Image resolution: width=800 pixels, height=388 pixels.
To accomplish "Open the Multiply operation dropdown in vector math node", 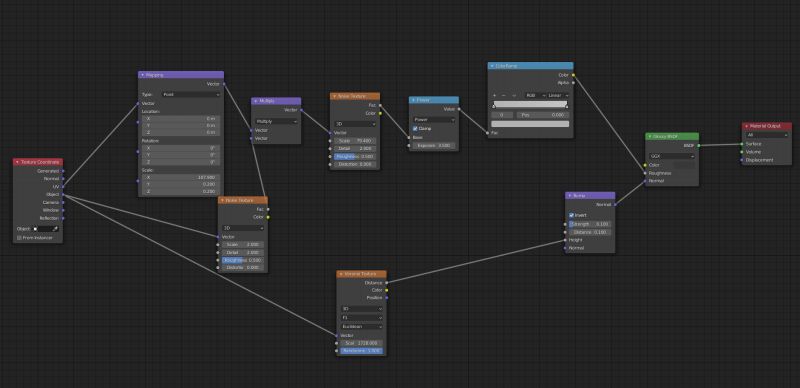I will (276, 122).
